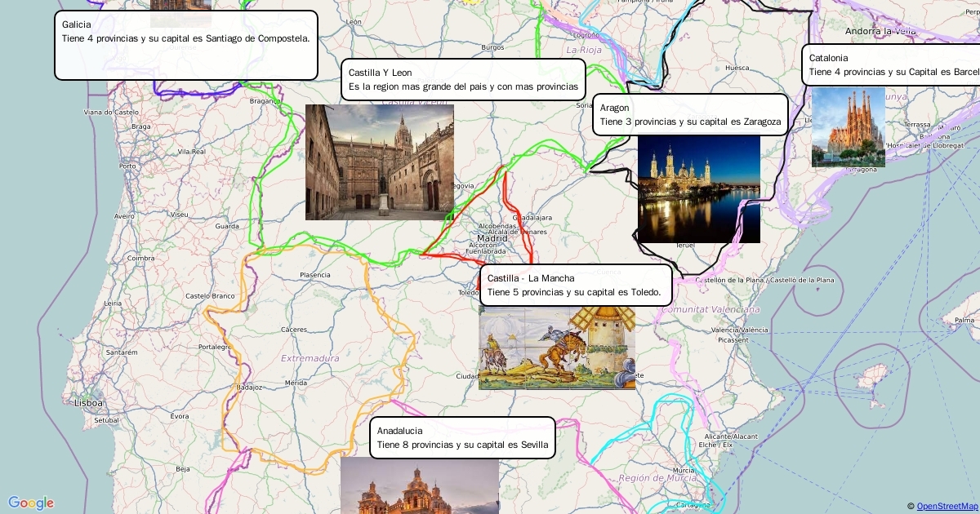
Task: Select the Anadalucia info label
Action: click(461, 437)
